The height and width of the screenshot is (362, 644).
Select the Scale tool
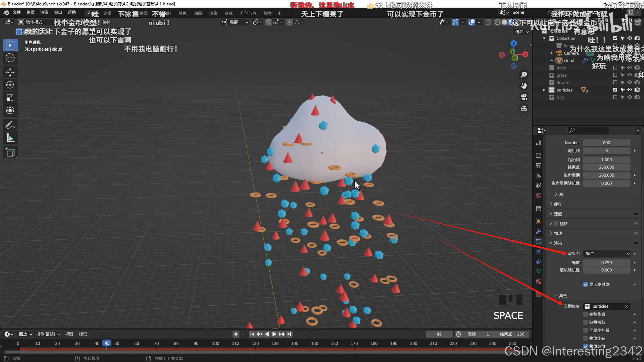pos(10,98)
